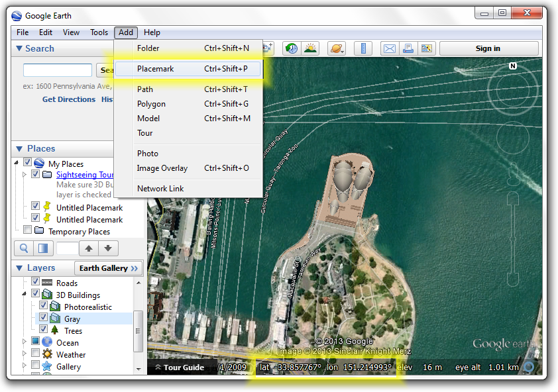Click the View in Google Maps icon
This screenshot has height=392, width=558.
[426, 48]
